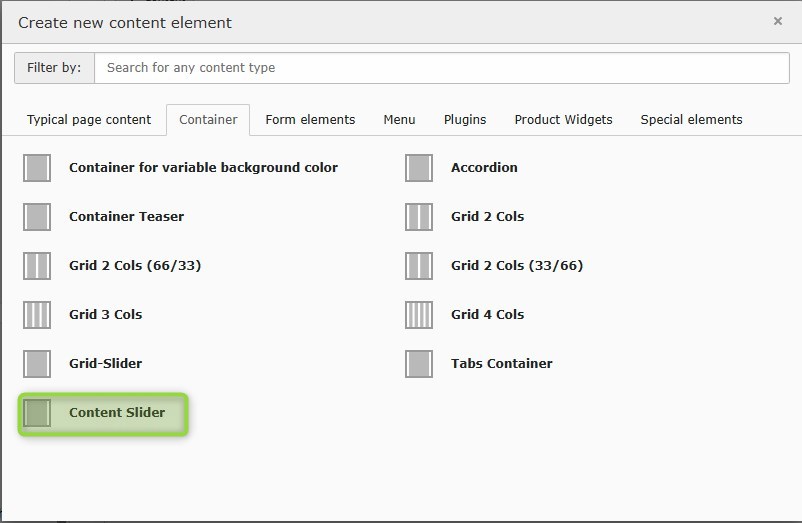Screen dimensions: 802x523
Task: Pick the Content Slider icon
Action: click(x=37, y=413)
